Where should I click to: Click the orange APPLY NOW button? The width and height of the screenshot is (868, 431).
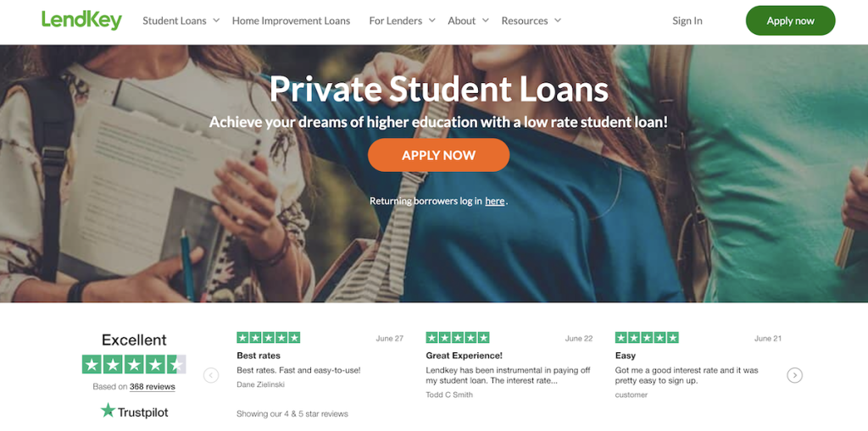[438, 155]
